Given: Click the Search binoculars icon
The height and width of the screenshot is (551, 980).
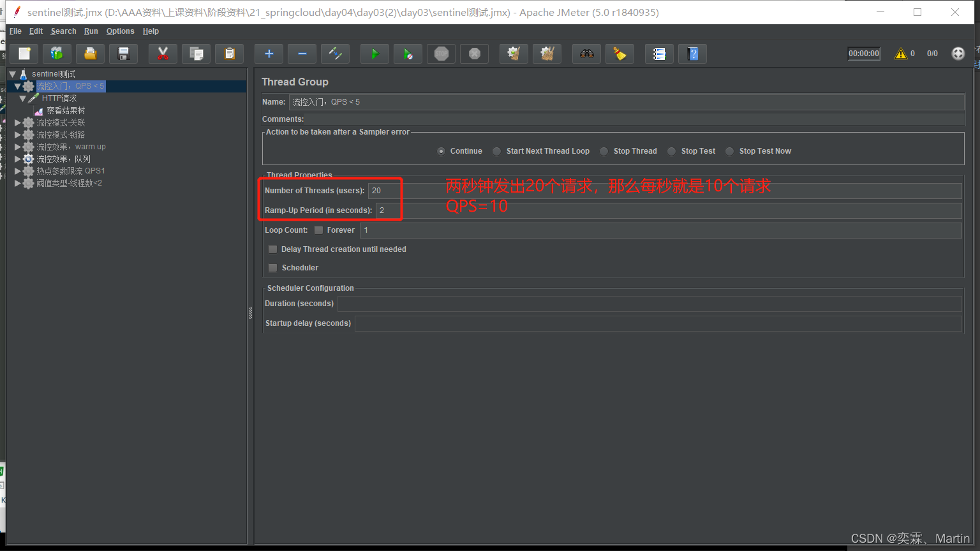Looking at the screenshot, I should [586, 54].
